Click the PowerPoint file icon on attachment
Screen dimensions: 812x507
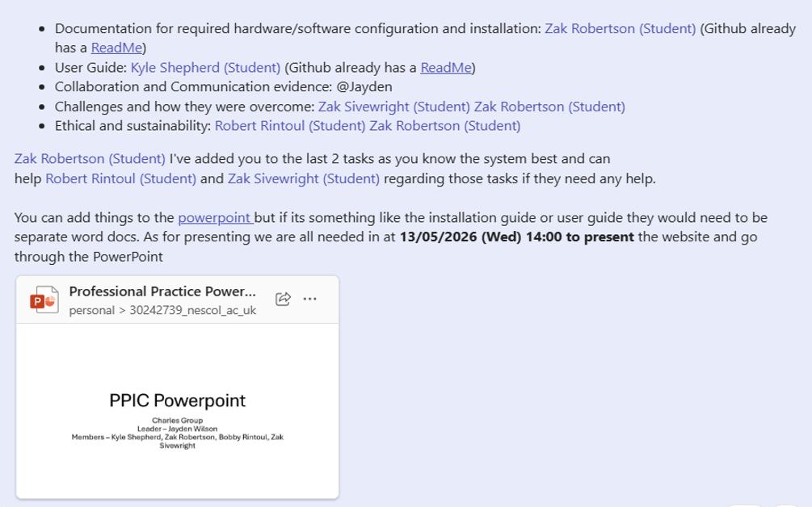point(44,300)
